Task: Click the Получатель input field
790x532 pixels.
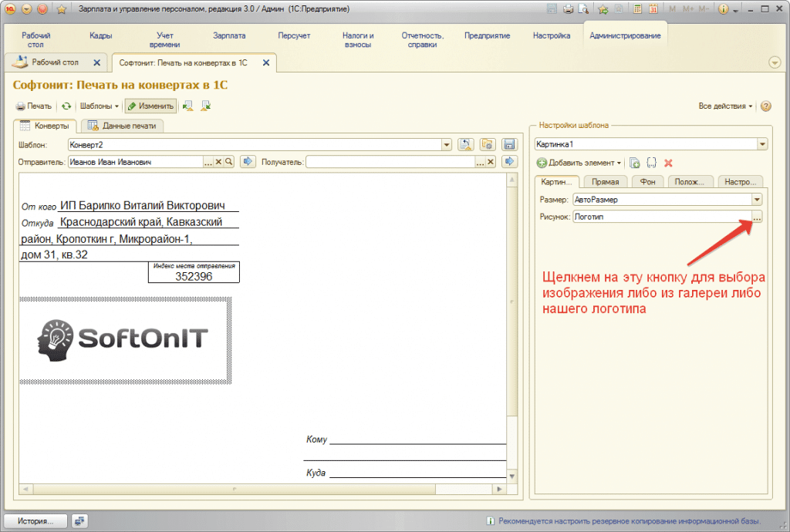Action: pyautogui.click(x=390, y=162)
